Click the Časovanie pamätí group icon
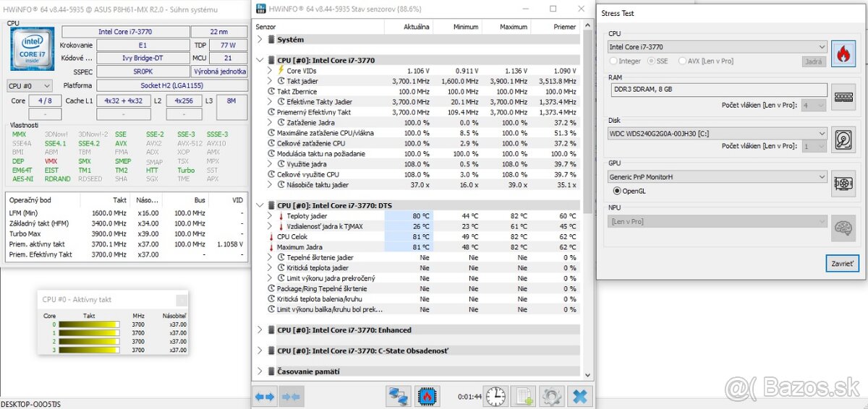This screenshot has width=868, height=409. point(271,371)
